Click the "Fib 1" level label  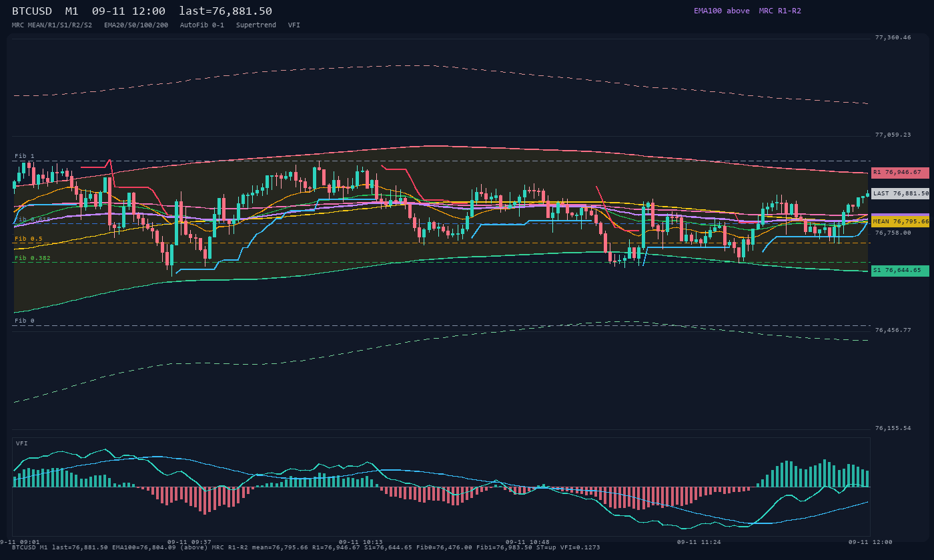(25, 156)
